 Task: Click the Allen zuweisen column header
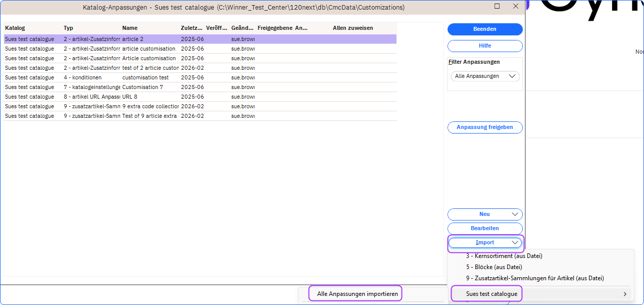click(x=353, y=28)
